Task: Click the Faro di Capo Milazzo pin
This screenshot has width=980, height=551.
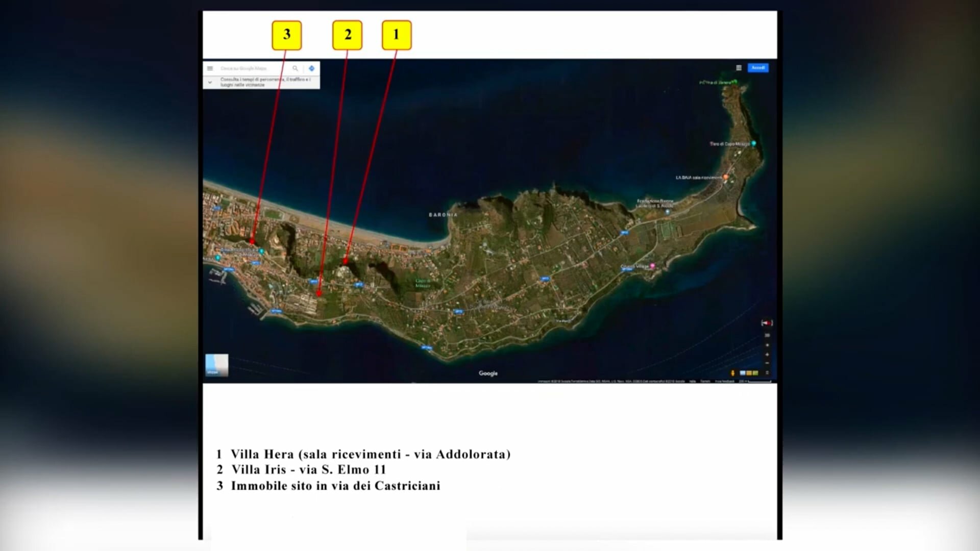Action: pyautogui.click(x=753, y=144)
